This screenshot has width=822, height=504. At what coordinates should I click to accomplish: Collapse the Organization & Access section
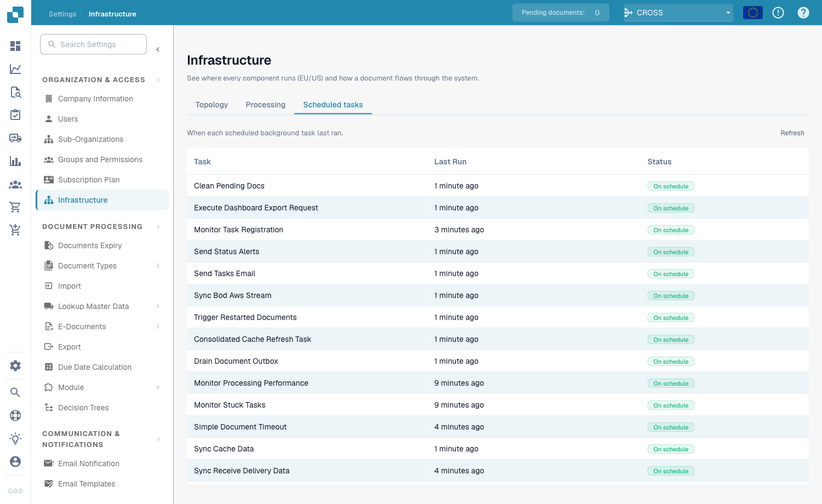[x=158, y=80]
